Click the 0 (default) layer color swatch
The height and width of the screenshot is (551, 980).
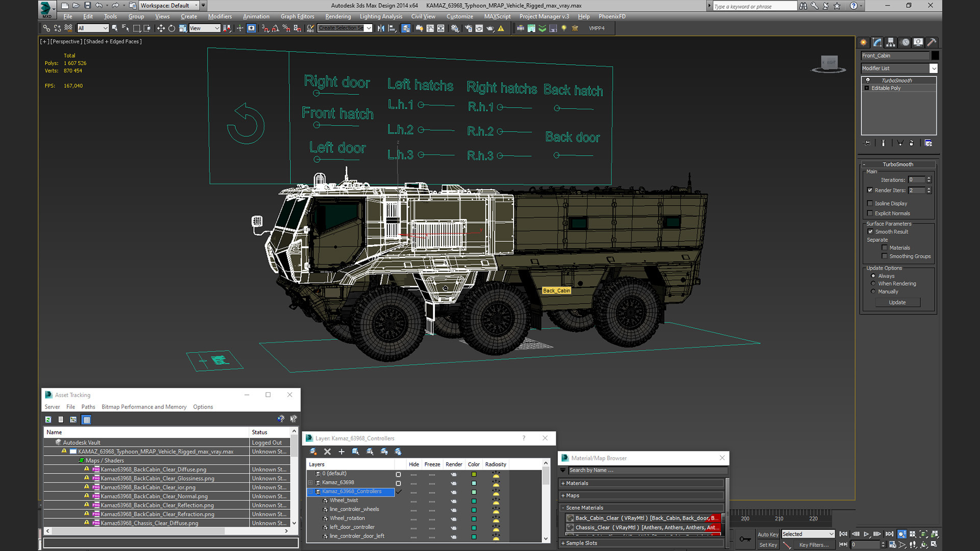tap(474, 474)
